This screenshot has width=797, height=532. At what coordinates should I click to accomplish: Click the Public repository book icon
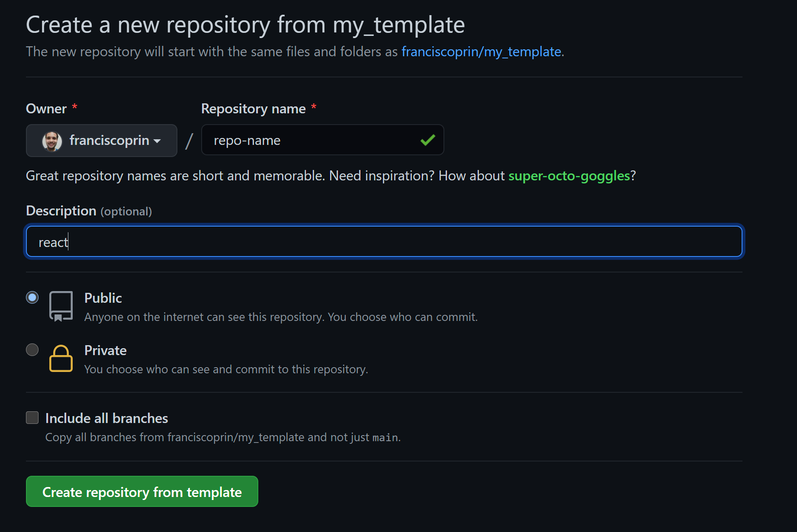click(61, 306)
